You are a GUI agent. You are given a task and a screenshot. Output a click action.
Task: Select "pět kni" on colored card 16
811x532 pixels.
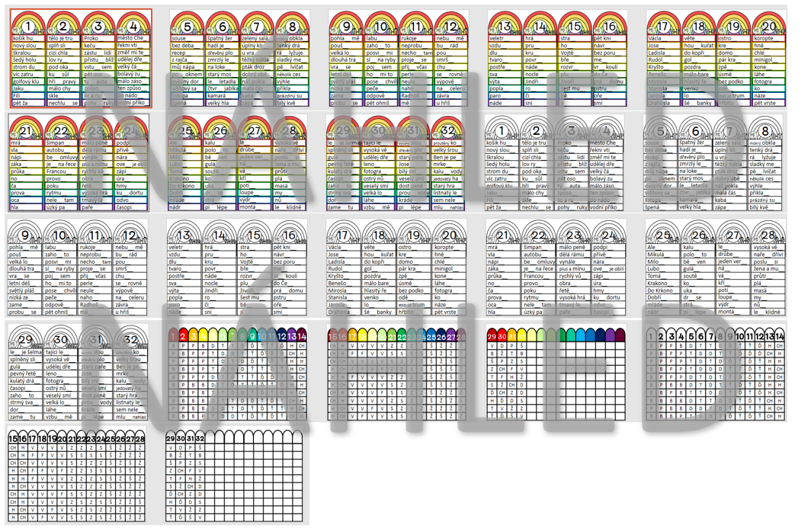click(602, 38)
